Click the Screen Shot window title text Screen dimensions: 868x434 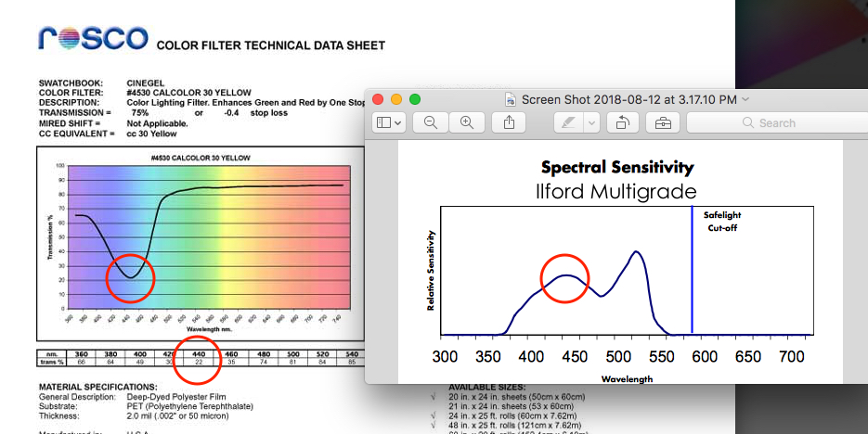629,99
